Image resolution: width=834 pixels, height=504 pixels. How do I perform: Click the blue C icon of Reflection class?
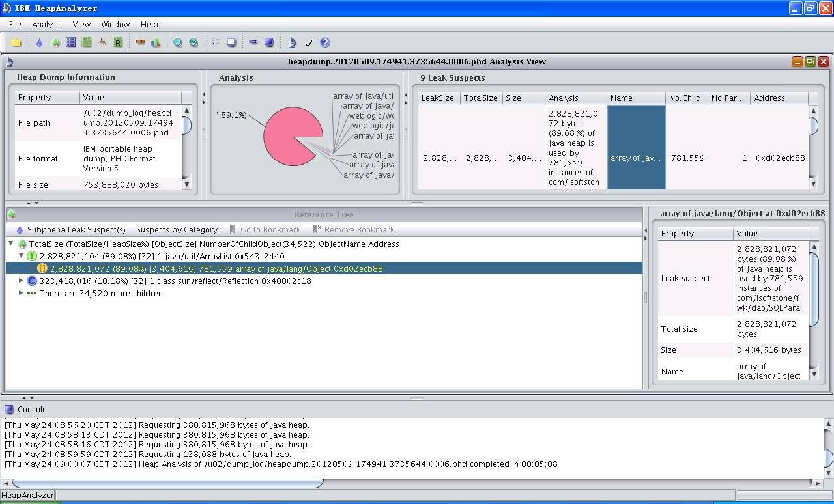pyautogui.click(x=32, y=281)
